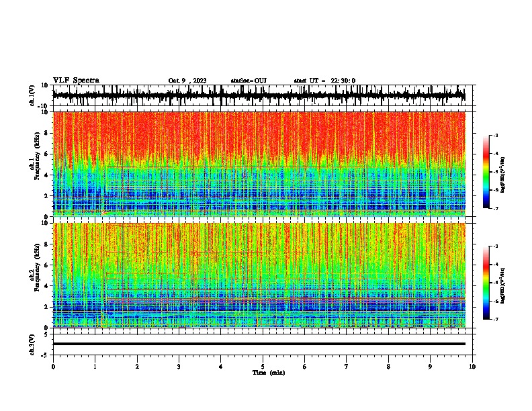
Task: Click the ch.1(V) waveform axis label
Action: tap(32, 95)
